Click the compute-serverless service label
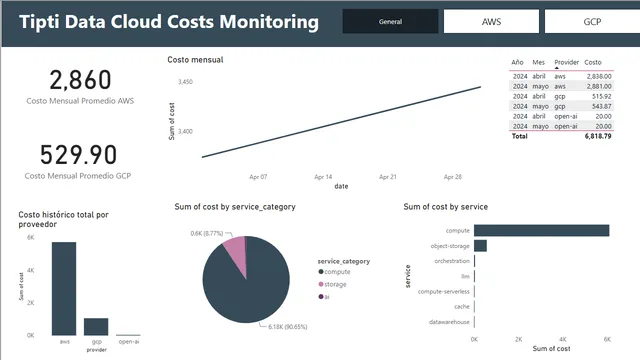The width and height of the screenshot is (640, 360). click(x=444, y=291)
